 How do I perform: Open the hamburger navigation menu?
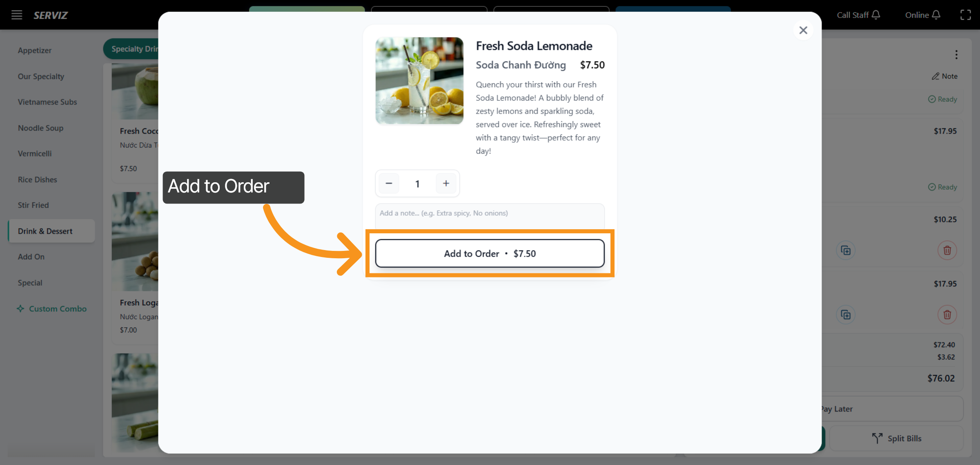tap(17, 15)
